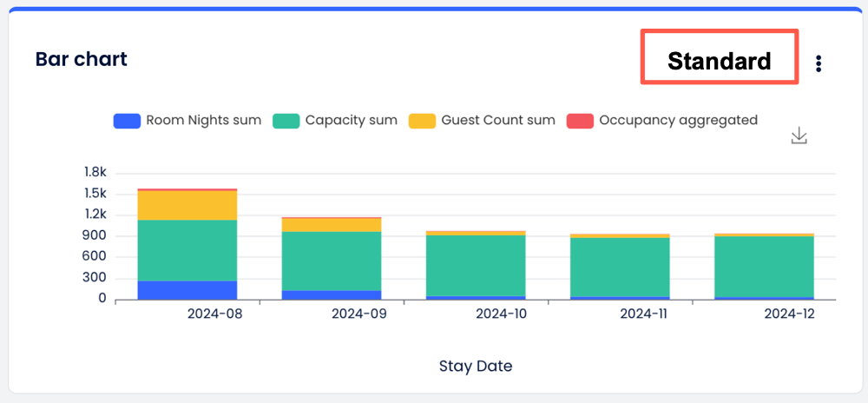This screenshot has height=403, width=868.
Task: Select the 2024-12 x-axis label
Action: 791,314
